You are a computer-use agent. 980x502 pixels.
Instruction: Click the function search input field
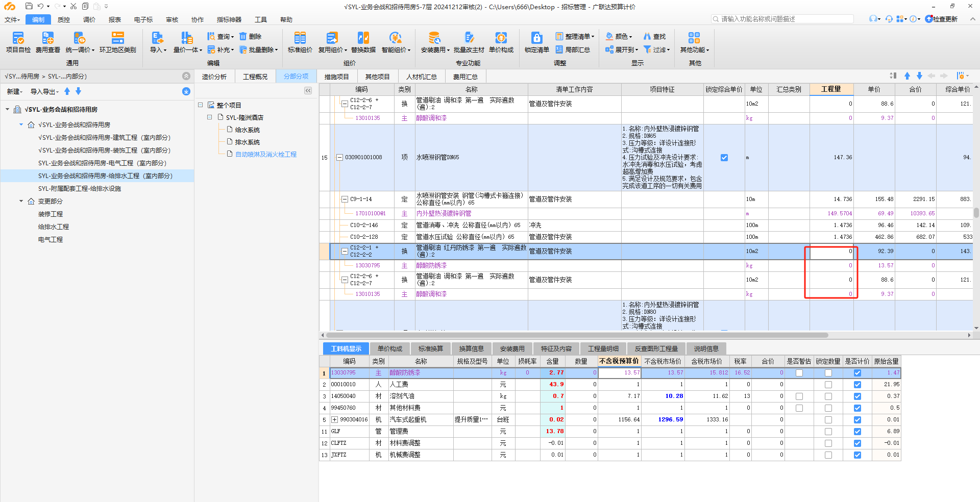point(782,19)
